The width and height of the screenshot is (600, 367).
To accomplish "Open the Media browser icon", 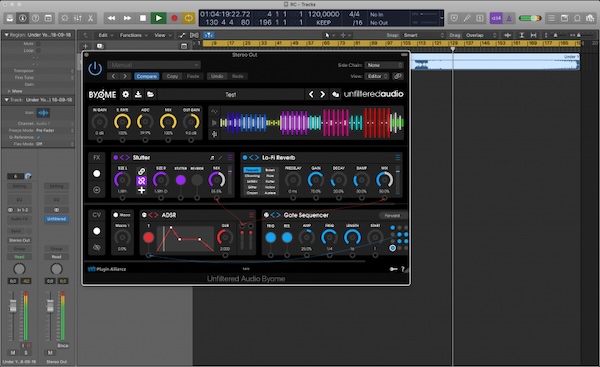I will (590, 18).
